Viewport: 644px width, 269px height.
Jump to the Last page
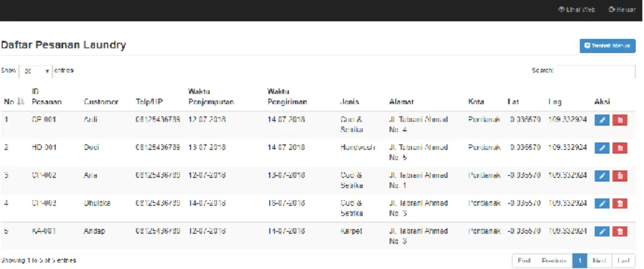[x=623, y=261]
